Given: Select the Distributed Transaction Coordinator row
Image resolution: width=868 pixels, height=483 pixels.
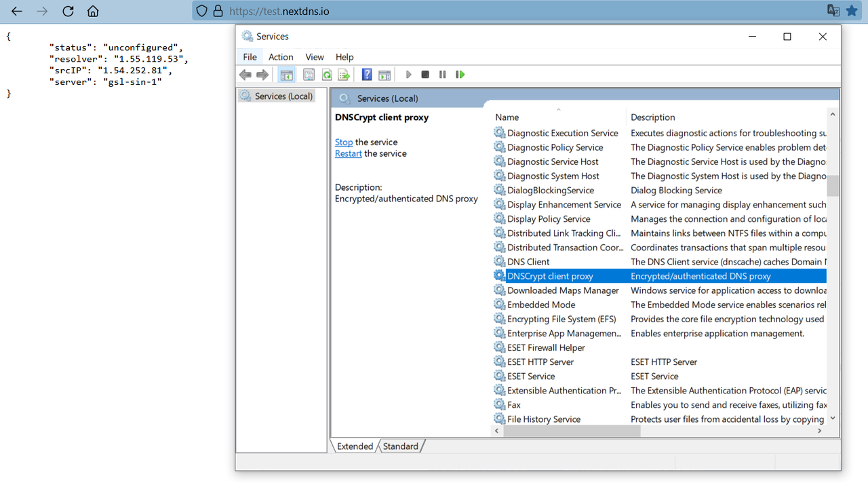Looking at the screenshot, I should [x=659, y=248].
